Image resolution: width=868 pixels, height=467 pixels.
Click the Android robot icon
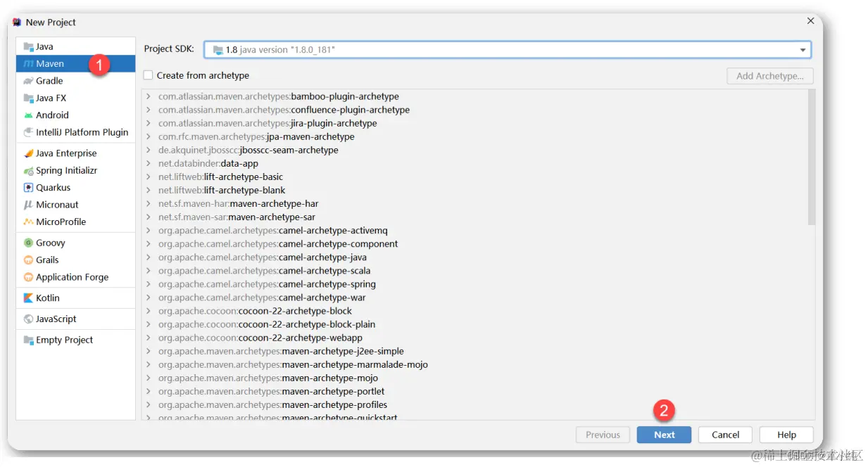click(x=28, y=115)
